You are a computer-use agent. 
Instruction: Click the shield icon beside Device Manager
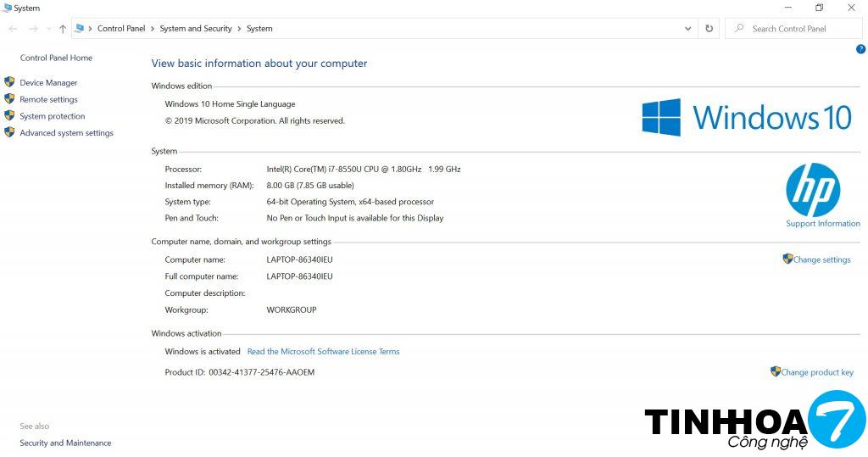[9, 82]
